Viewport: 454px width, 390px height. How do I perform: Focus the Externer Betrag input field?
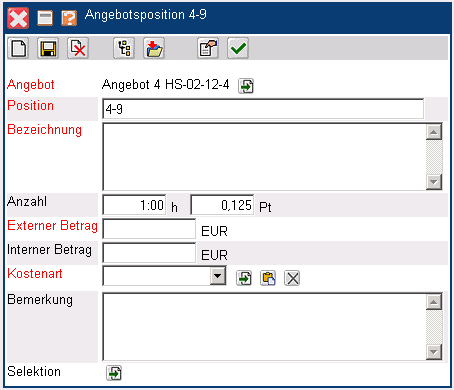149,229
